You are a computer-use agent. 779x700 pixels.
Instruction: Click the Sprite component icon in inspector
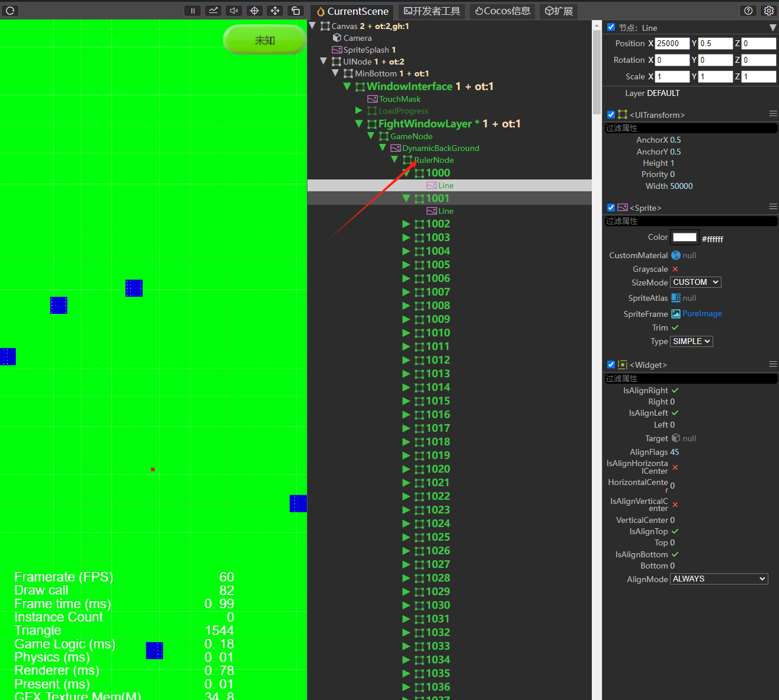point(623,207)
